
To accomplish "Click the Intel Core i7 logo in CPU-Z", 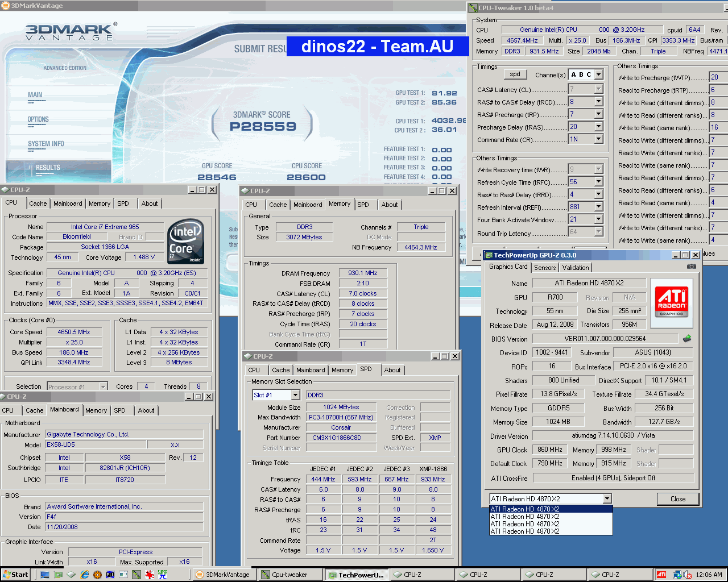I will click(185, 242).
